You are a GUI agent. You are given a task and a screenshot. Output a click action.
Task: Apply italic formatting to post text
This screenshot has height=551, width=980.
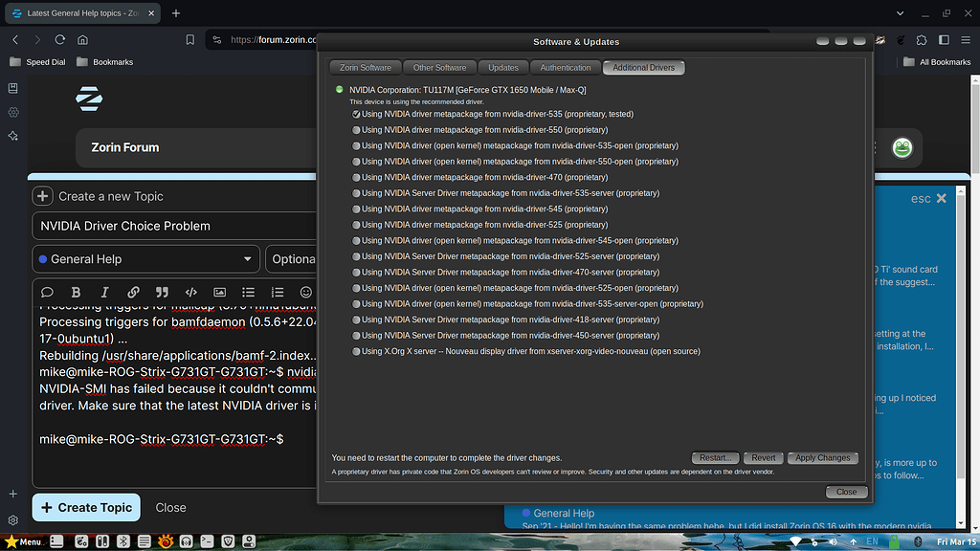(104, 292)
